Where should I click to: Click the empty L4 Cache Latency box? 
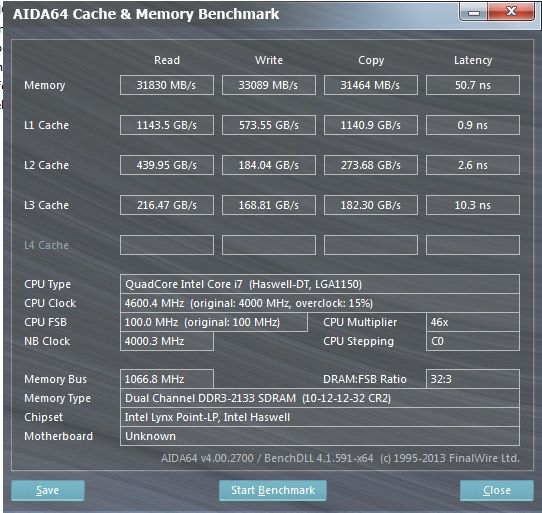coord(473,245)
